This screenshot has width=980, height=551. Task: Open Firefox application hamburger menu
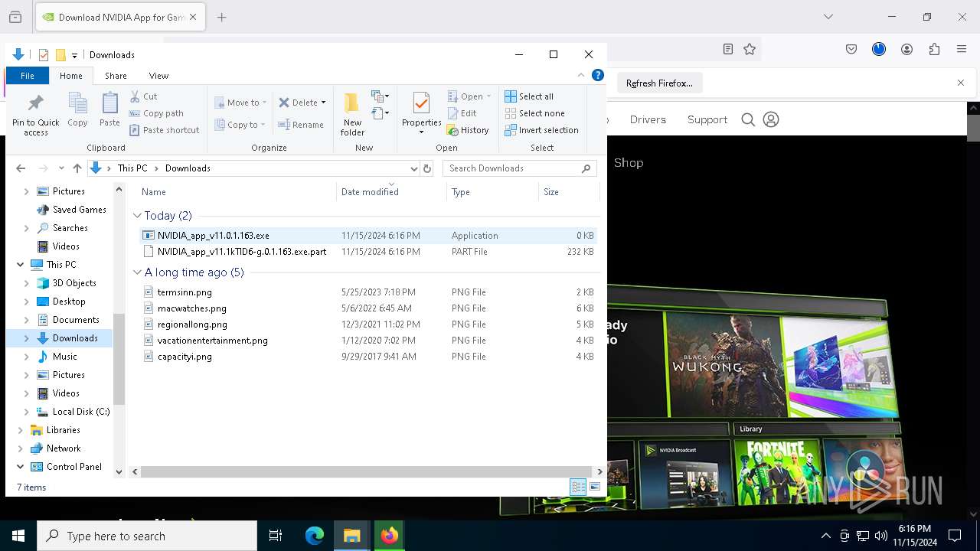click(x=962, y=49)
